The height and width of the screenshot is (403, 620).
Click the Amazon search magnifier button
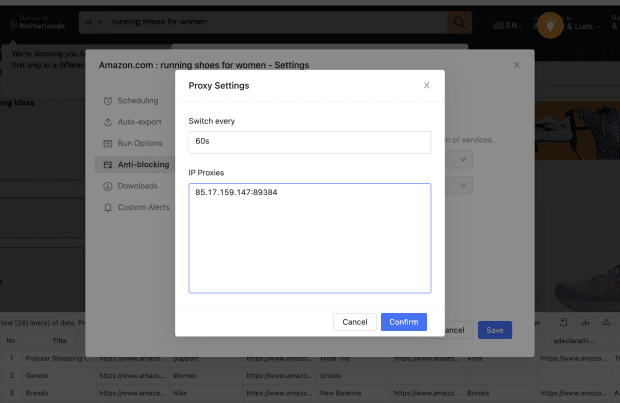pyautogui.click(x=459, y=23)
